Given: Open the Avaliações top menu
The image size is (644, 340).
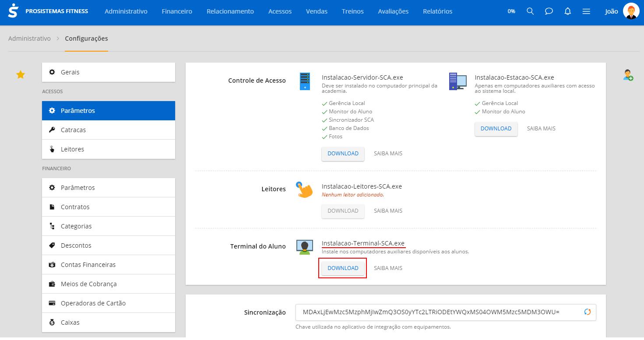Looking at the screenshot, I should 393,11.
